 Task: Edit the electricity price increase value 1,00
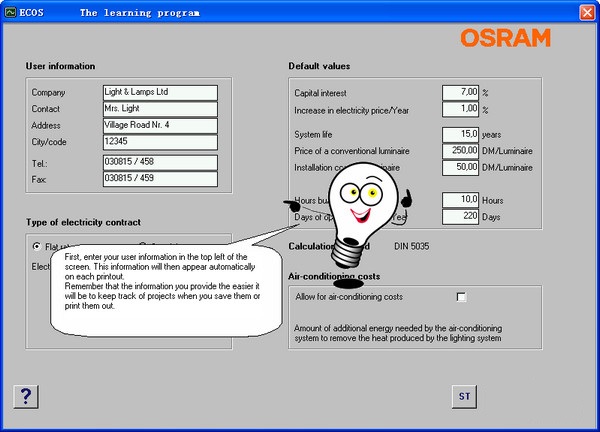[460, 109]
